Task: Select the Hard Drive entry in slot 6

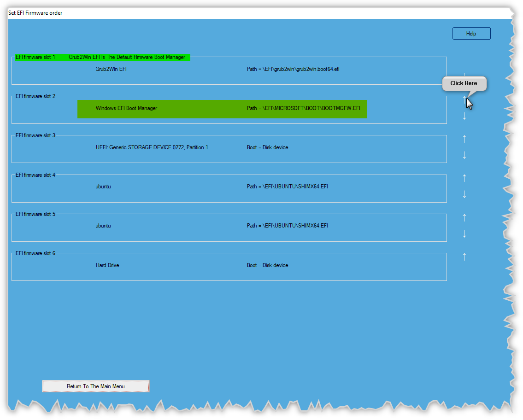Action: (x=107, y=265)
